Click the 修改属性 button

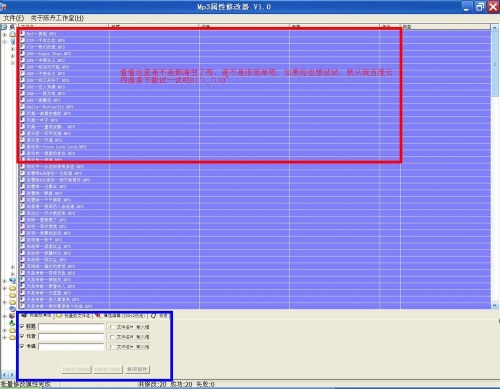coord(138,369)
